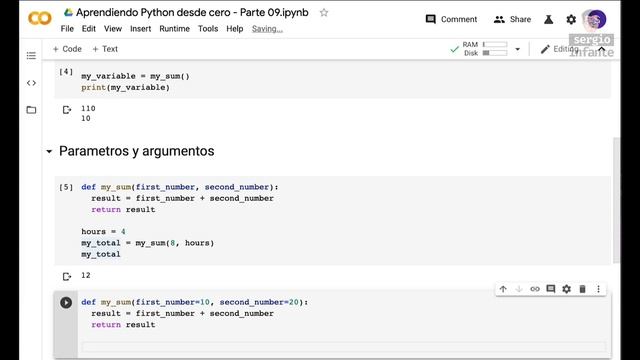Click the Disk usage bar
The height and width of the screenshot is (360, 640).
point(495,53)
